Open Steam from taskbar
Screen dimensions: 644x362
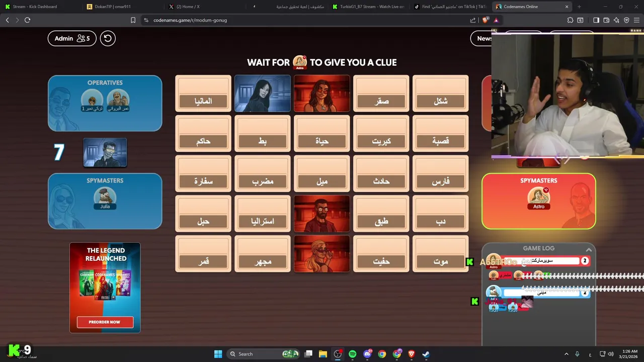pos(426,354)
